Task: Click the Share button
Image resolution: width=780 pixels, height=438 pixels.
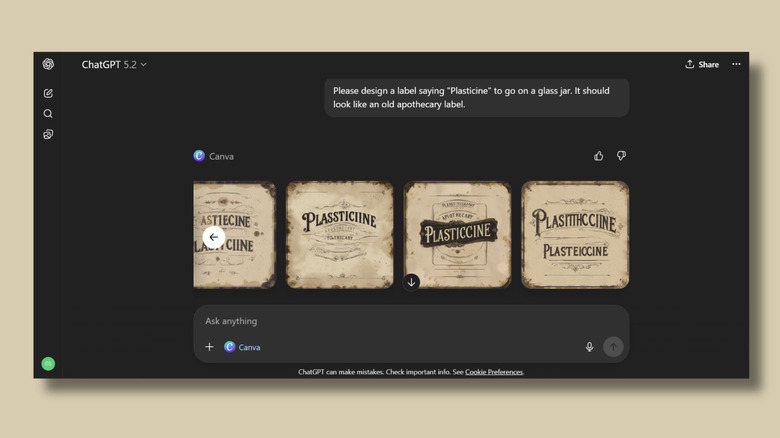Action: 702,64
